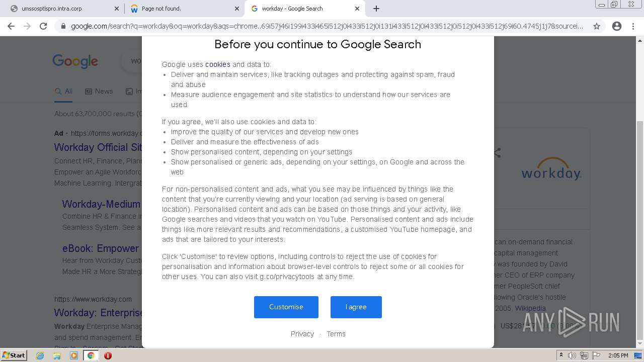Click the browser Forward arrow
Viewport: 644px width, 362px height.
tap(27, 26)
